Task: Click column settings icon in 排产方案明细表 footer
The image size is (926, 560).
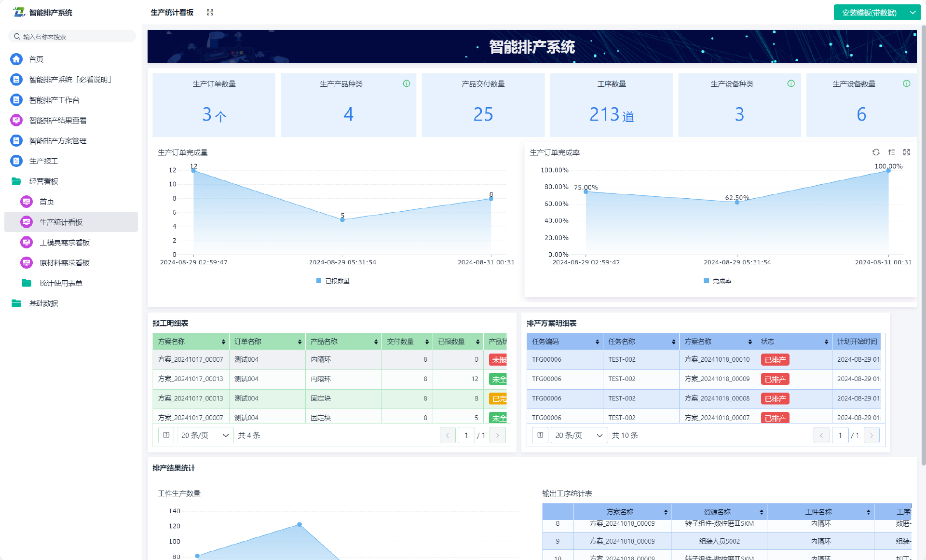Action: pos(540,435)
